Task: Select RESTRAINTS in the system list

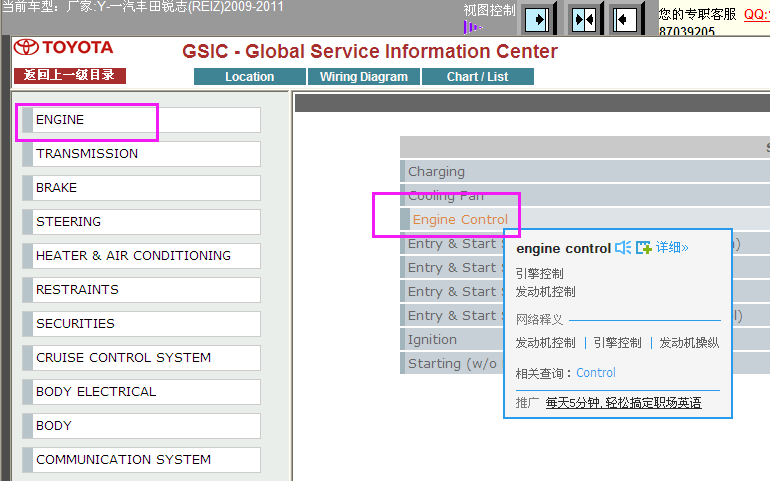Action: pos(141,290)
